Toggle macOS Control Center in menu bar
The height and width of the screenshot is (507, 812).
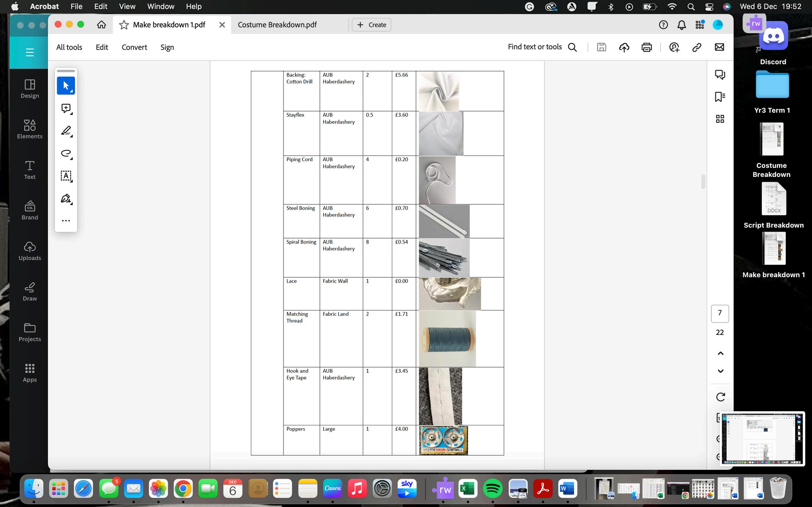(709, 7)
